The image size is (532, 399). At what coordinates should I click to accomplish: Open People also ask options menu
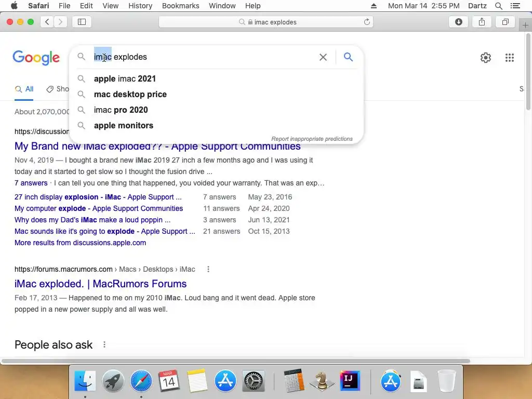pos(104,345)
